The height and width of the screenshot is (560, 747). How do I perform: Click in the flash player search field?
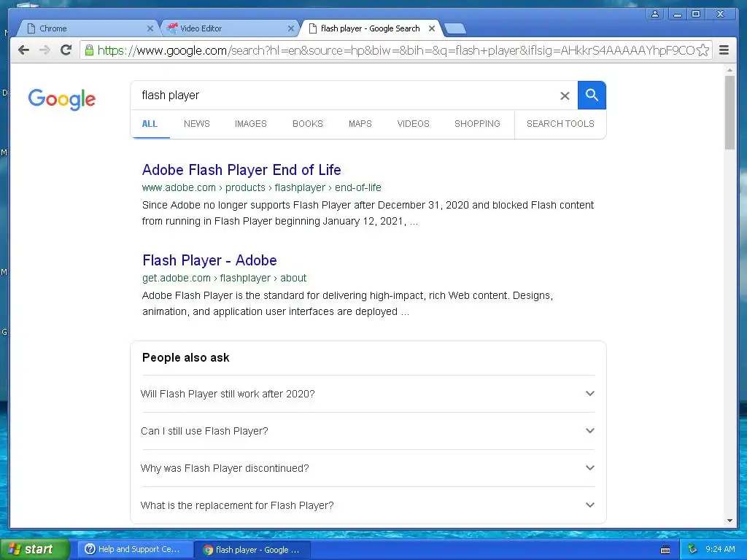point(348,96)
